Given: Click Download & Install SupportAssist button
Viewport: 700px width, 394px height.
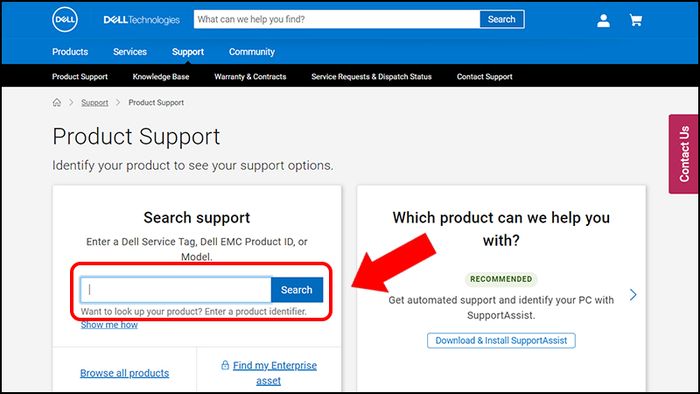Looking at the screenshot, I should 501,340.
